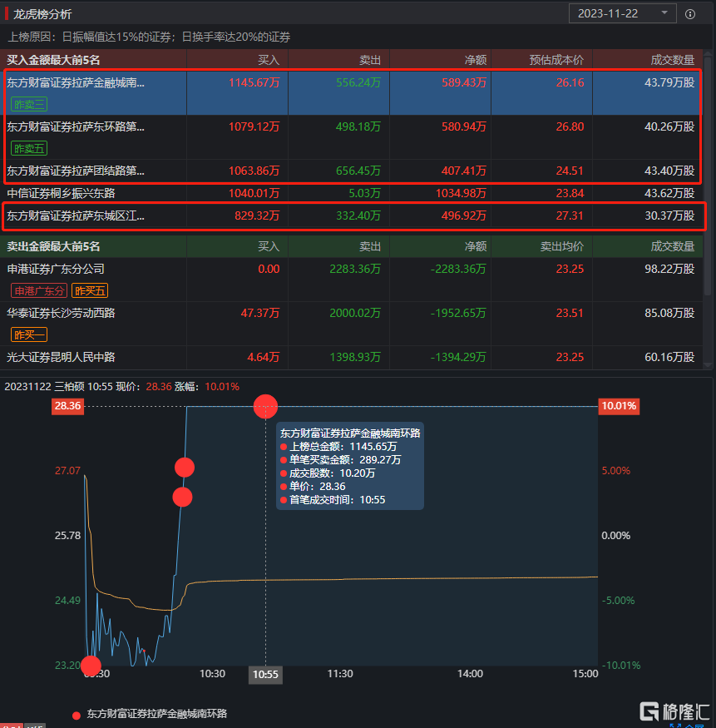
Task: Click middle red marker on rising line
Action: (x=182, y=498)
